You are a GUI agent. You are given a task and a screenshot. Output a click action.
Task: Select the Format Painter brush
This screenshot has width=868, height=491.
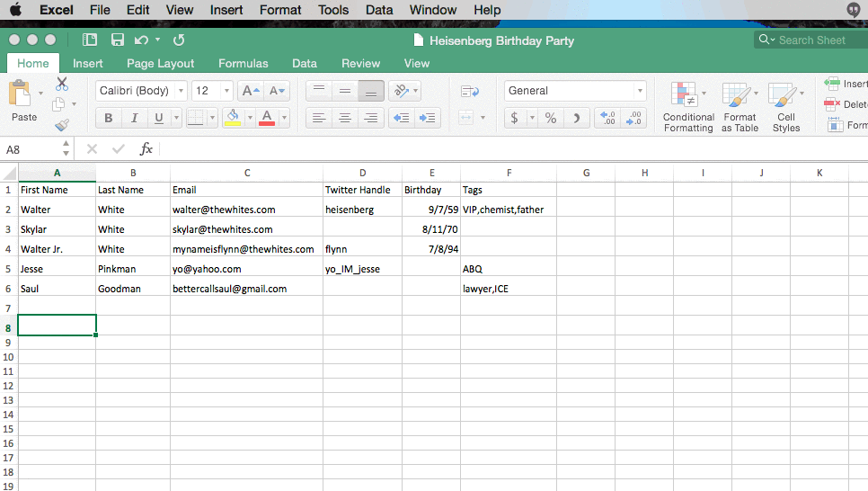pyautogui.click(x=62, y=126)
